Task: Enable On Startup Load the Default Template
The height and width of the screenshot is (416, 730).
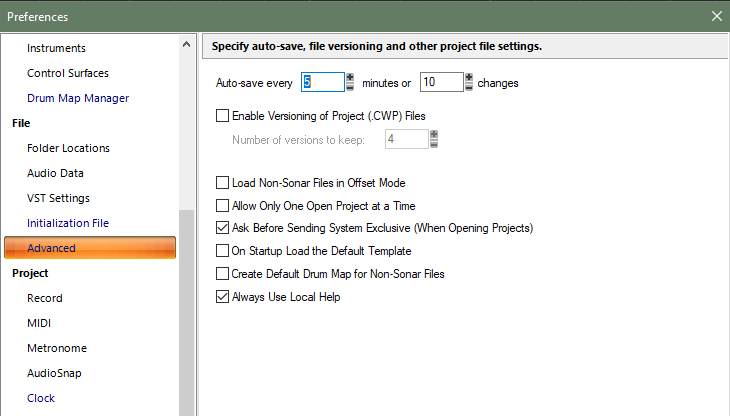Action: 223,251
